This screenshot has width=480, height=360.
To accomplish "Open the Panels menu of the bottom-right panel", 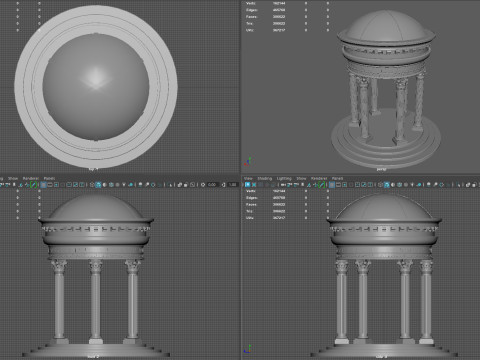I will (x=337, y=178).
